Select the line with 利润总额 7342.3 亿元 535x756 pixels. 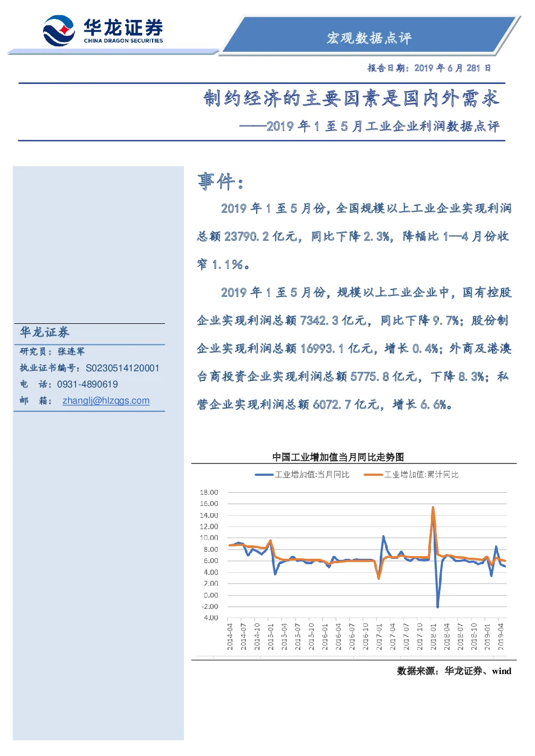point(353,320)
